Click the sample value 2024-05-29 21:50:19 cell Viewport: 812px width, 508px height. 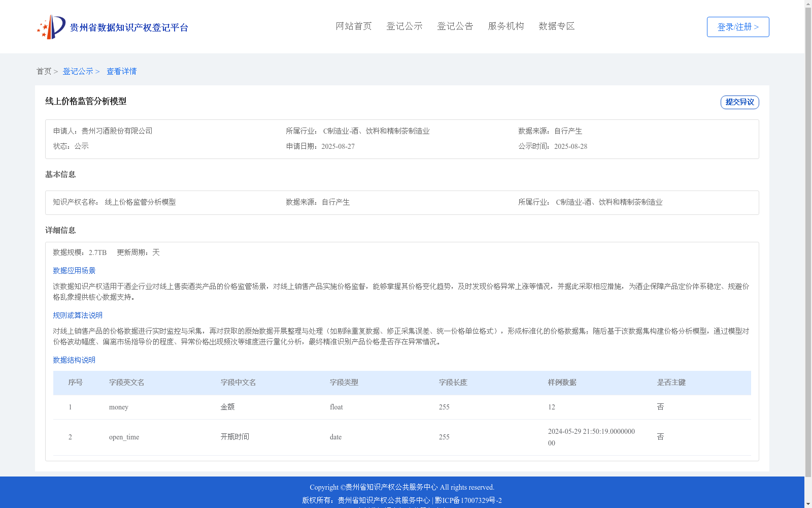click(x=591, y=437)
